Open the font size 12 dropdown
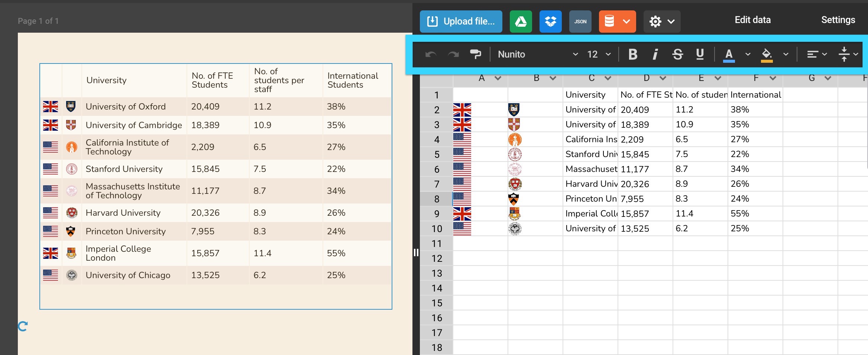Image resolution: width=868 pixels, height=355 pixels. (x=599, y=55)
